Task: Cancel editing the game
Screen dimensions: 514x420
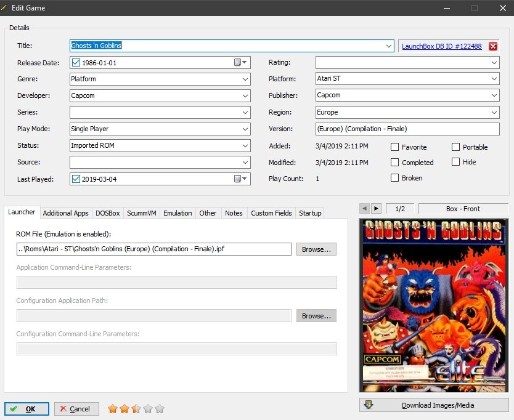Action: pyautogui.click(x=76, y=409)
